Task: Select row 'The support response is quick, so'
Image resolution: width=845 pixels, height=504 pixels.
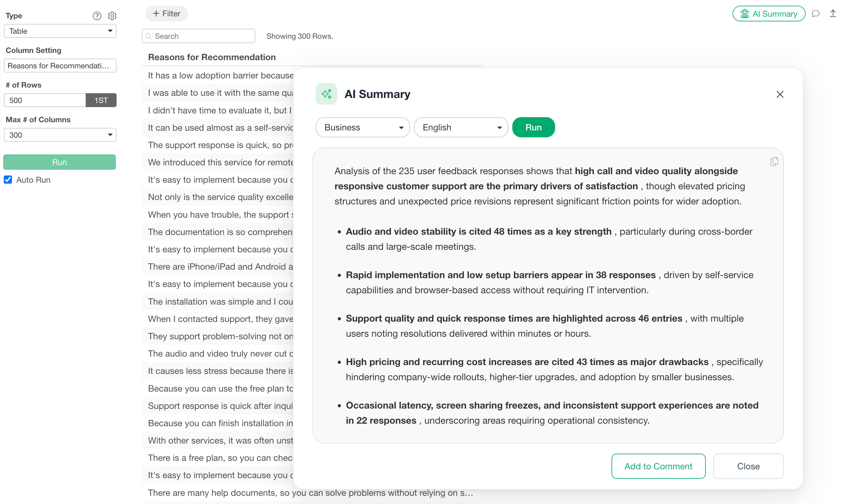Action: click(x=218, y=145)
